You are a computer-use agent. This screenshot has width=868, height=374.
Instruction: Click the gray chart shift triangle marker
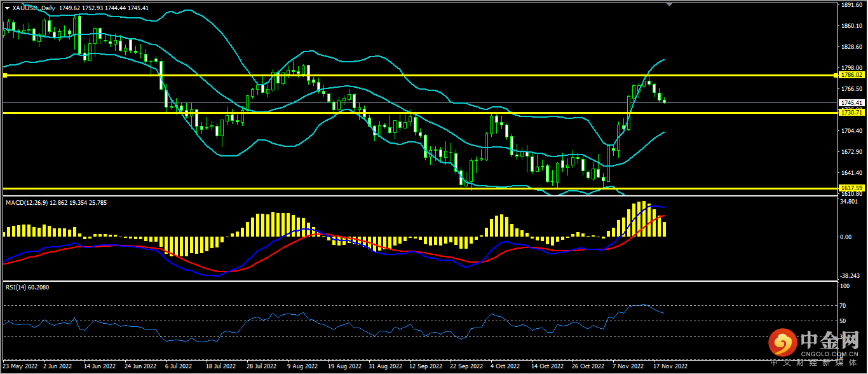click(668, 4)
